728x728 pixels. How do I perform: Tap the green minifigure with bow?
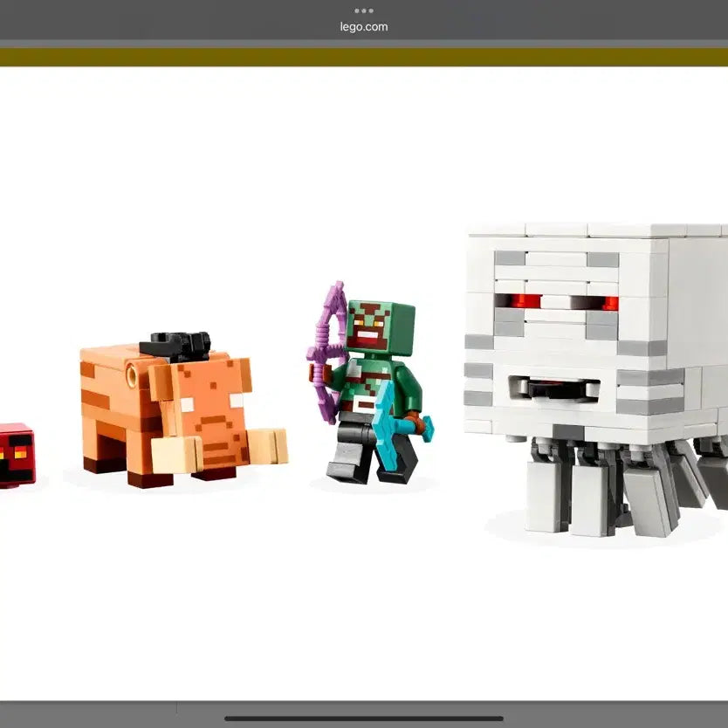pos(370,382)
